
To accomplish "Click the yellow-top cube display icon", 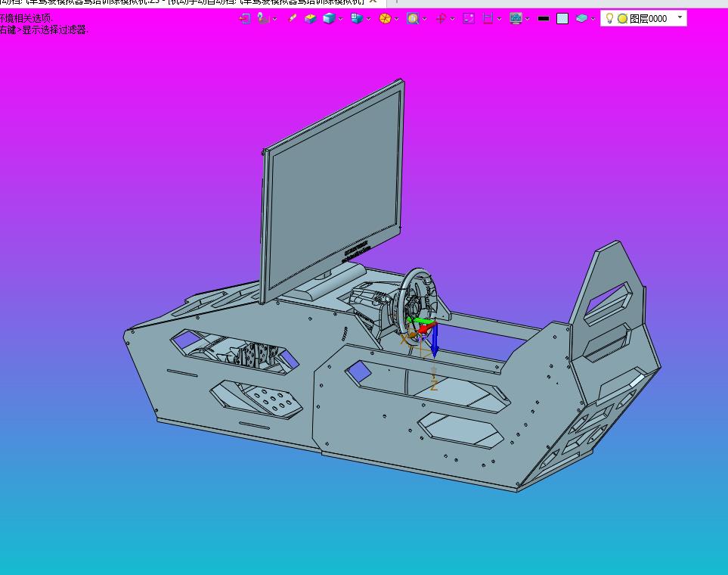I will tap(310, 19).
